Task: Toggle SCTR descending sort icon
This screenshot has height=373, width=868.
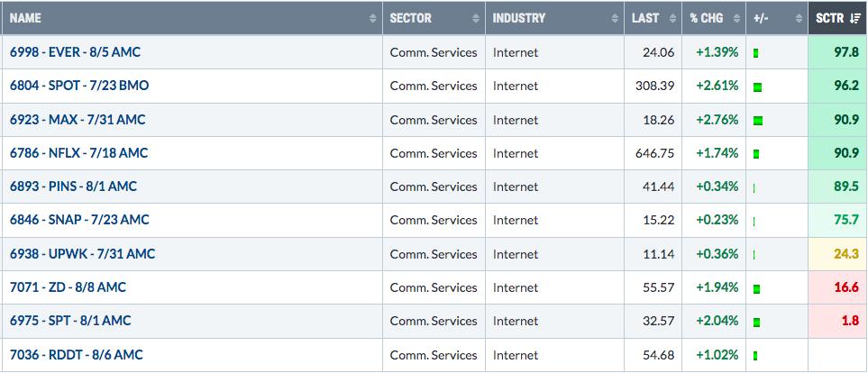Action: point(855,19)
